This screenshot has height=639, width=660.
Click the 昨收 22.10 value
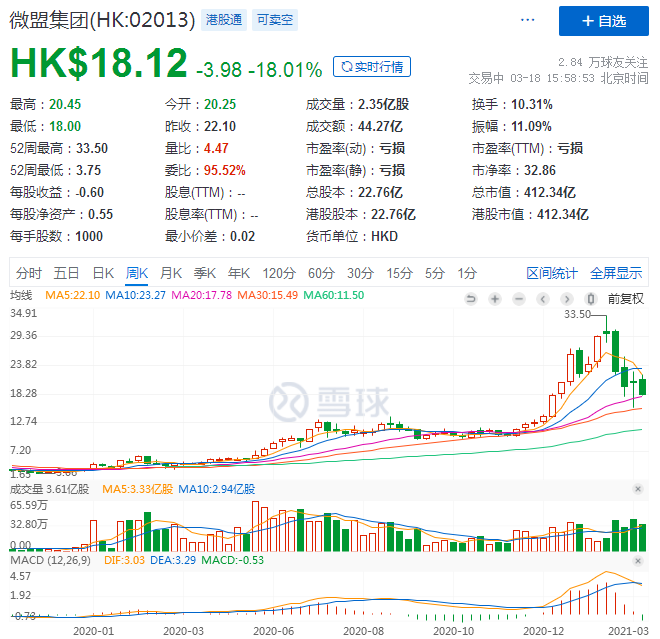220,126
